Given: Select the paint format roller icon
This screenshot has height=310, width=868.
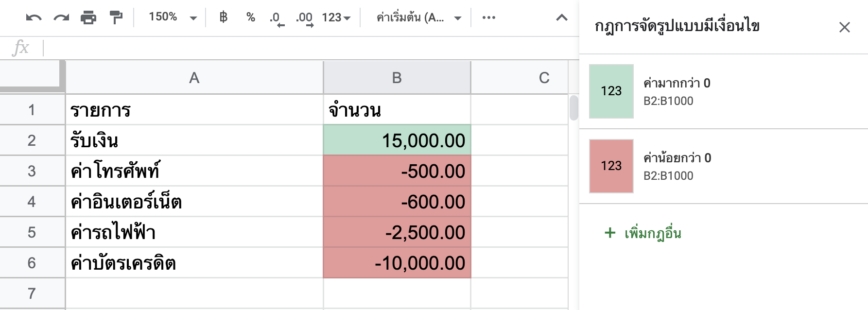Looking at the screenshot, I should point(116,18).
